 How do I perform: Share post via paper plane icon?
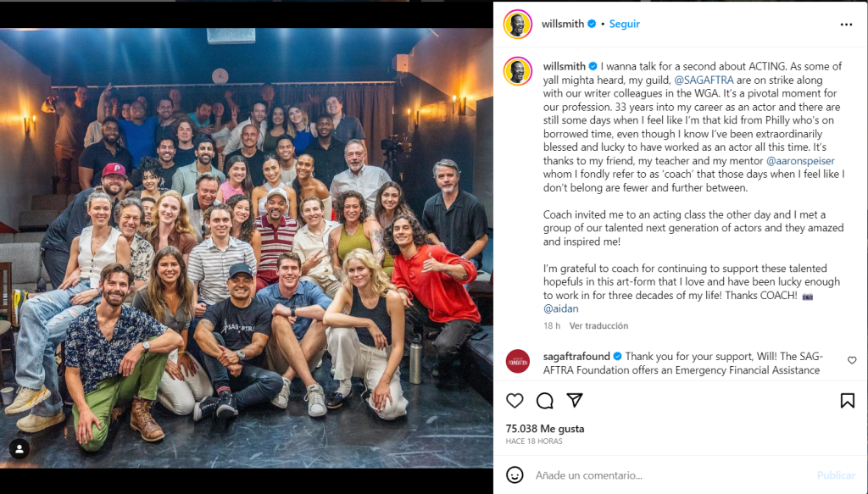coord(575,400)
